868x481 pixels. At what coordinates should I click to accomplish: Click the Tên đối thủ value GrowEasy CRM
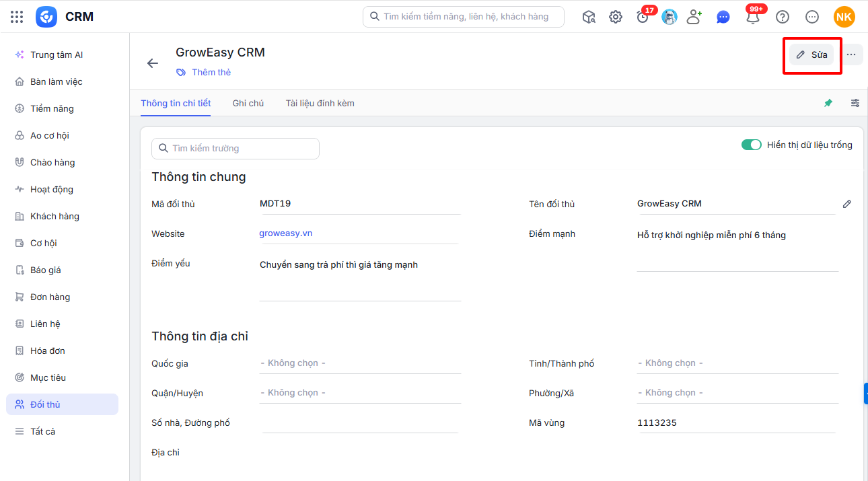[x=670, y=203]
